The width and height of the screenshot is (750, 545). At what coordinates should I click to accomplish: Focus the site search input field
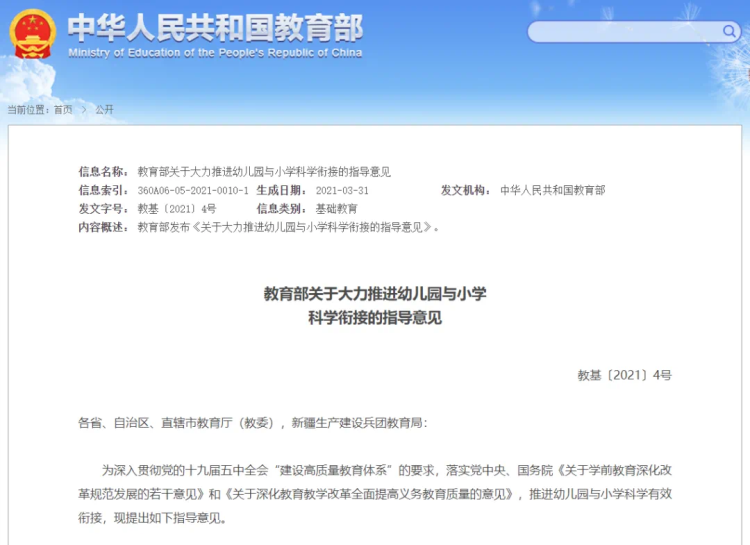633,32
